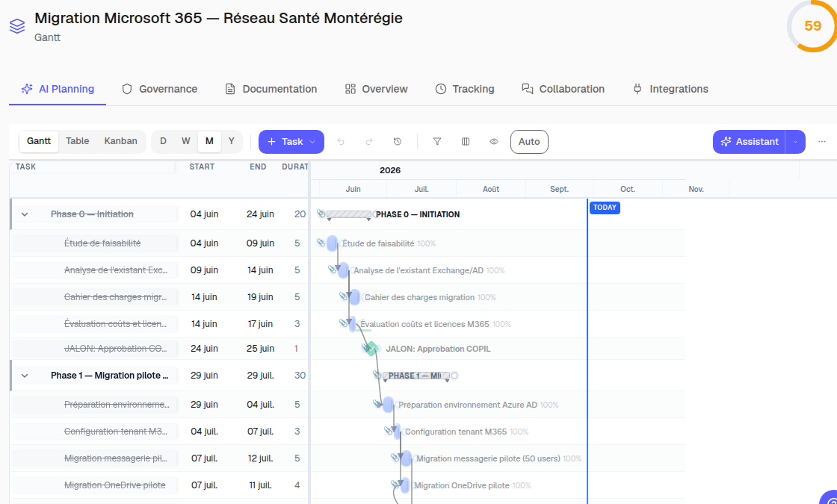The height and width of the screenshot is (504, 837).
Task: Click the paperclip beside Migration messagerie bar
Action: point(395,457)
